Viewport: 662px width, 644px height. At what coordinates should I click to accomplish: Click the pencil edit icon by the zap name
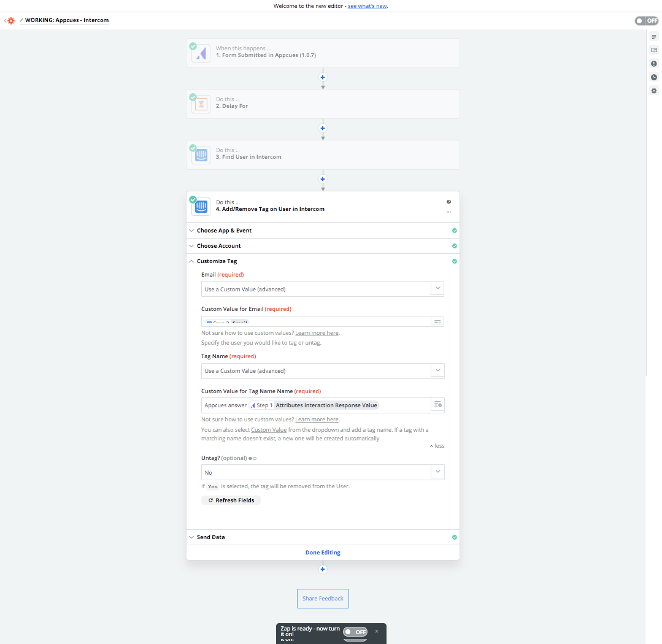point(21,20)
